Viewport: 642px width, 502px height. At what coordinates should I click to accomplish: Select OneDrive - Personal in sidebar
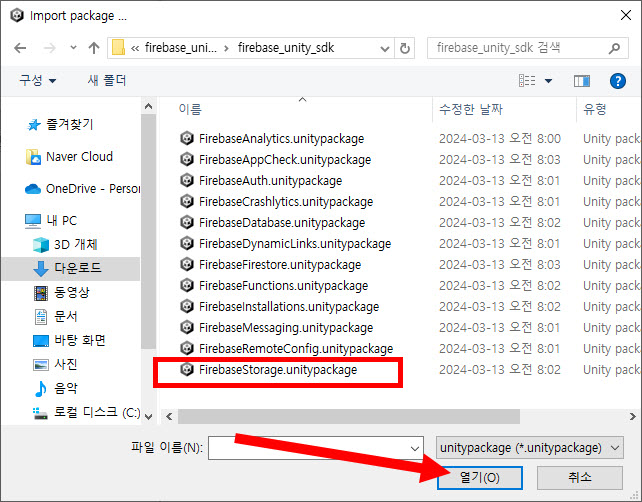pos(93,189)
